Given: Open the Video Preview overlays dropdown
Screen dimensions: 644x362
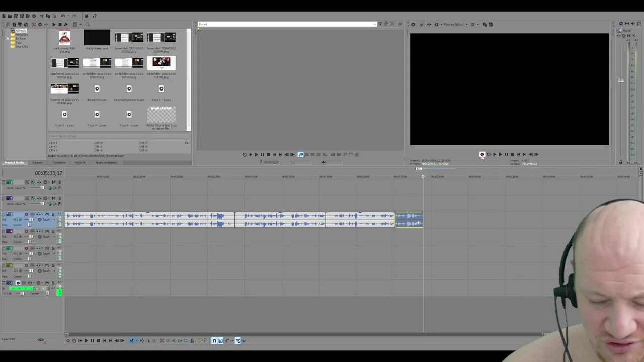Looking at the screenshot, I should point(478,24).
